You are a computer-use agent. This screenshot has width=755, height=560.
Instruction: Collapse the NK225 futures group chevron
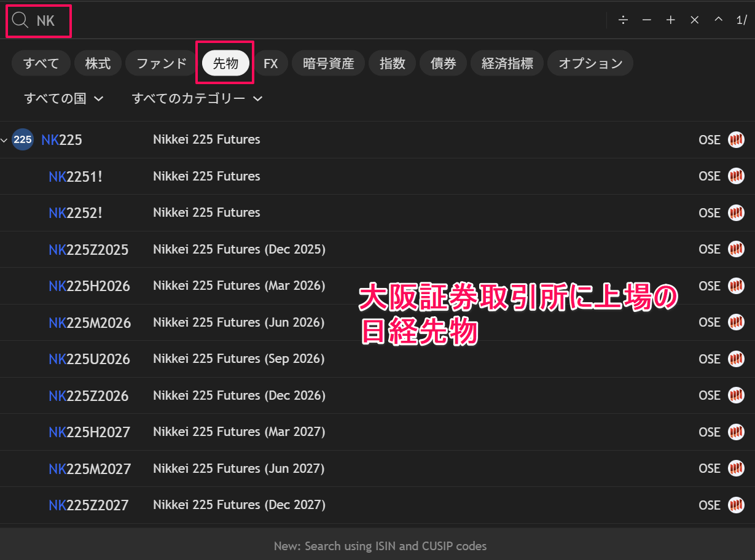point(5,140)
